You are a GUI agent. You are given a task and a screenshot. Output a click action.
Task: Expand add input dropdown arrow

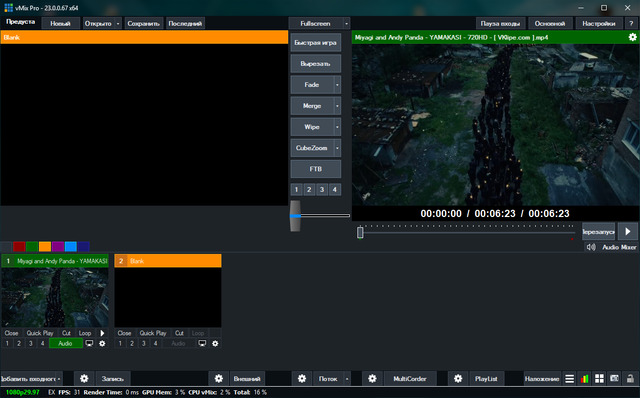coord(59,379)
